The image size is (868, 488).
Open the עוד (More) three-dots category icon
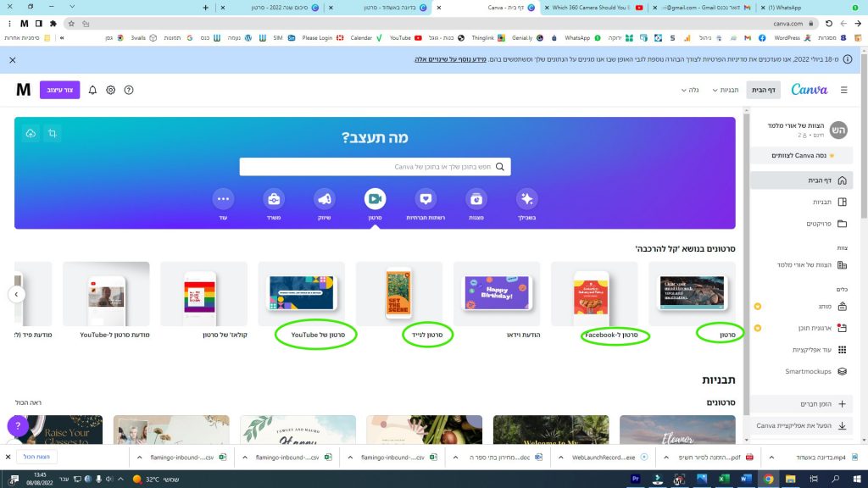[x=223, y=199]
